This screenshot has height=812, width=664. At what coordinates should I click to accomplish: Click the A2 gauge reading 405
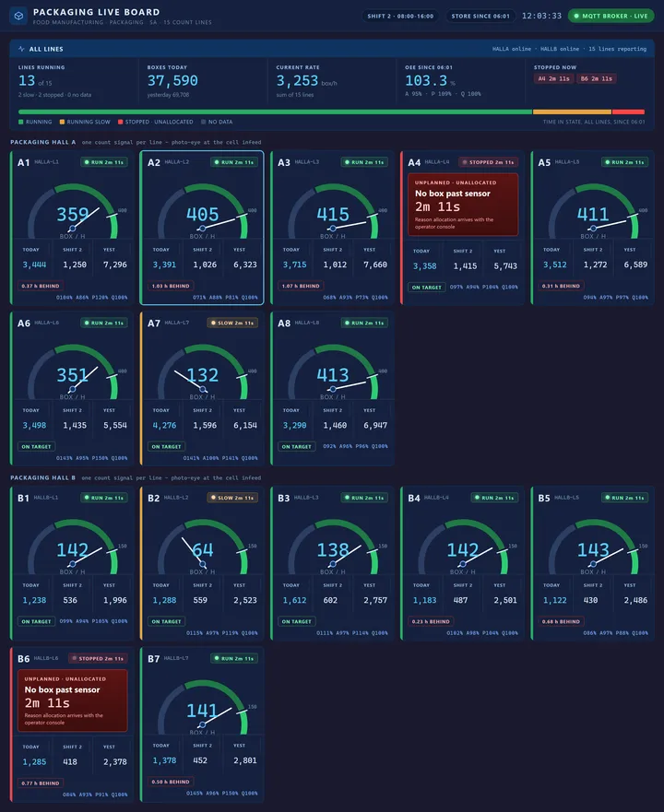(203, 215)
